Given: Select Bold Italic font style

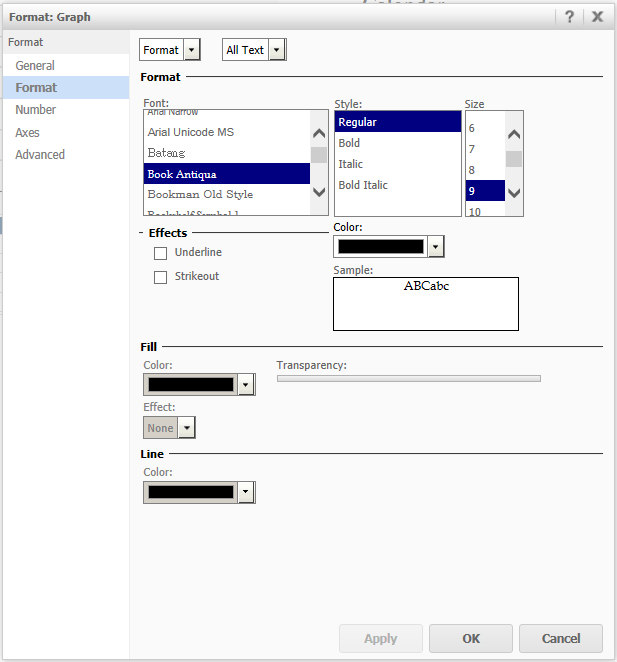Looking at the screenshot, I should [x=363, y=185].
